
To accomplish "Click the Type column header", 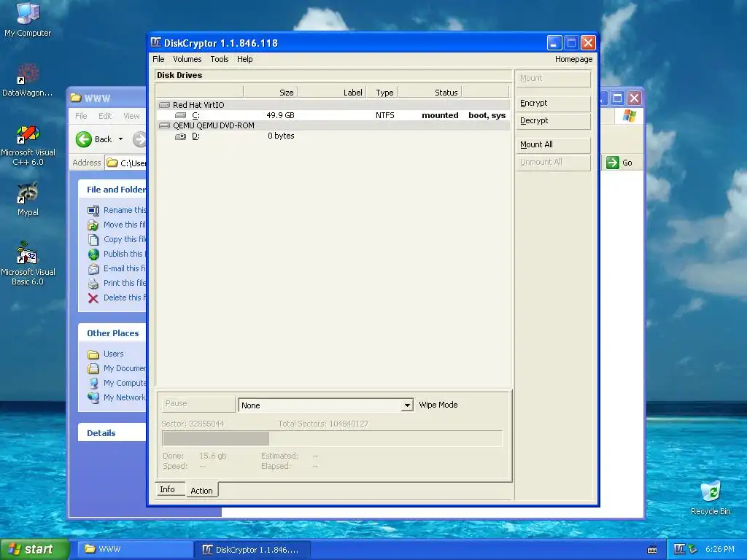I will click(382, 92).
